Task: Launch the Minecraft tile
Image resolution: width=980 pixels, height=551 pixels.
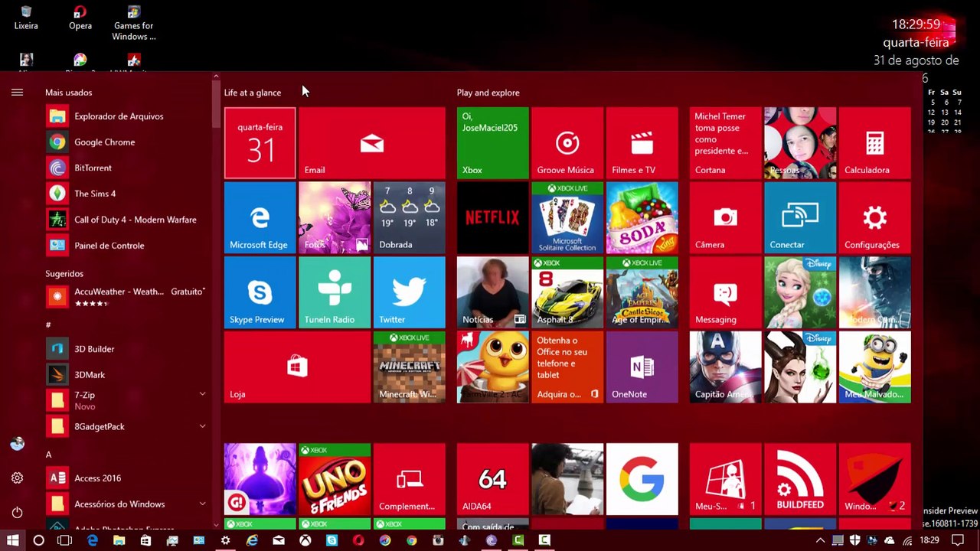Action: click(410, 367)
